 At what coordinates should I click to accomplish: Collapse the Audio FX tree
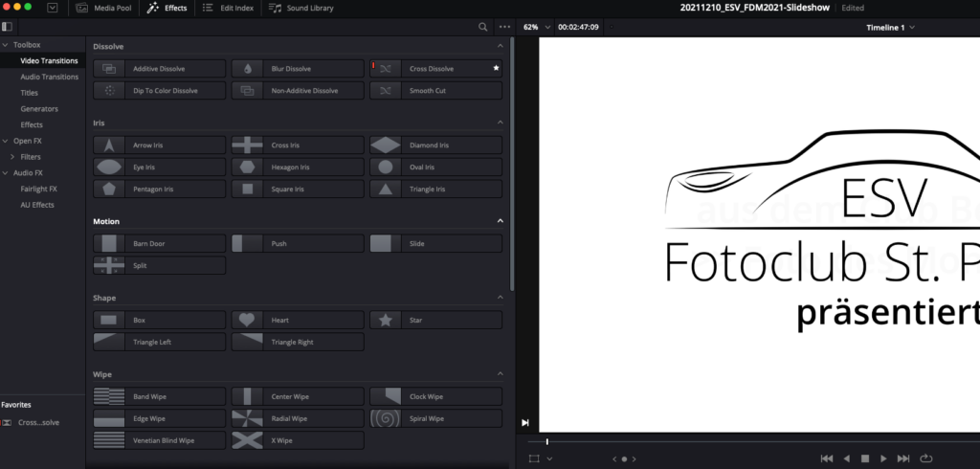click(x=6, y=172)
